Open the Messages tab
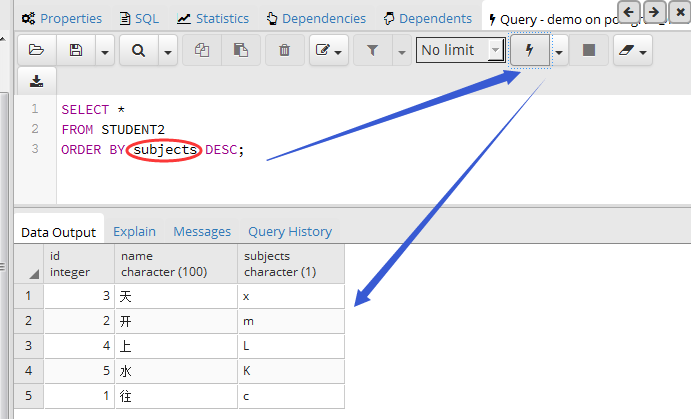Image resolution: width=691 pixels, height=419 pixels. (202, 231)
